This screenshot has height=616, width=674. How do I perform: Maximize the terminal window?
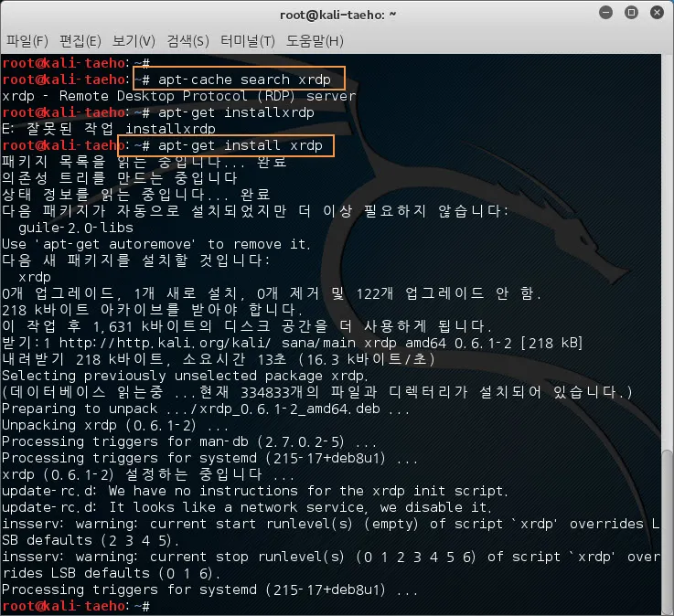tap(631, 13)
